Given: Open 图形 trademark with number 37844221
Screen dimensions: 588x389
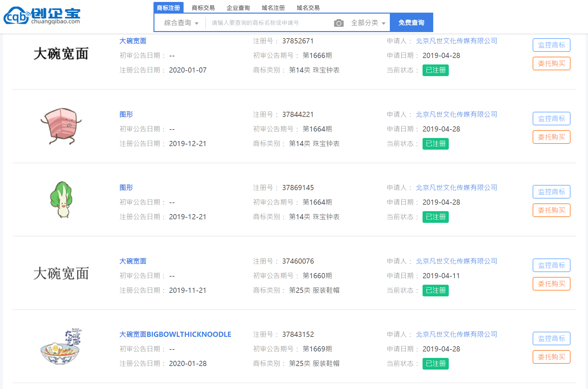Looking at the screenshot, I should tap(126, 114).
